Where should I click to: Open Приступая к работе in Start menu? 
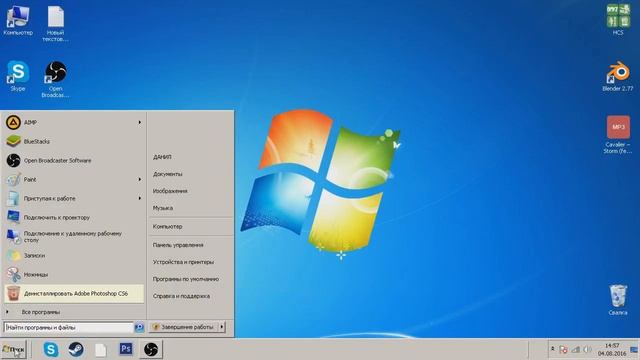click(74, 198)
